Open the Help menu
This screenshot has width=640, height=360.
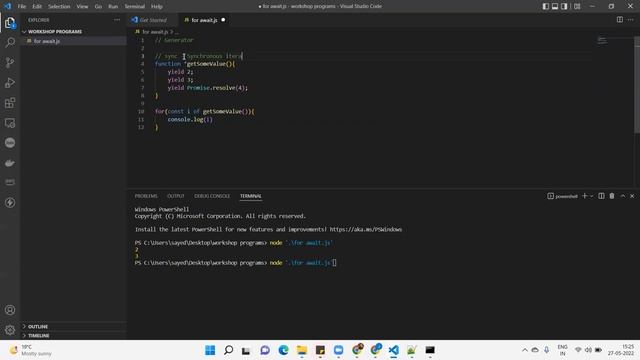(x=157, y=7)
